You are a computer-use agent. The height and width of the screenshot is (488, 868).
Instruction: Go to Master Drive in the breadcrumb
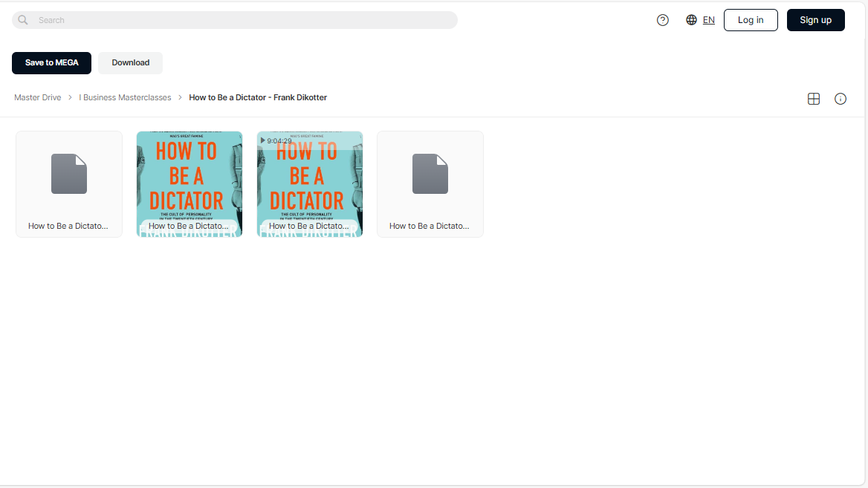point(38,97)
